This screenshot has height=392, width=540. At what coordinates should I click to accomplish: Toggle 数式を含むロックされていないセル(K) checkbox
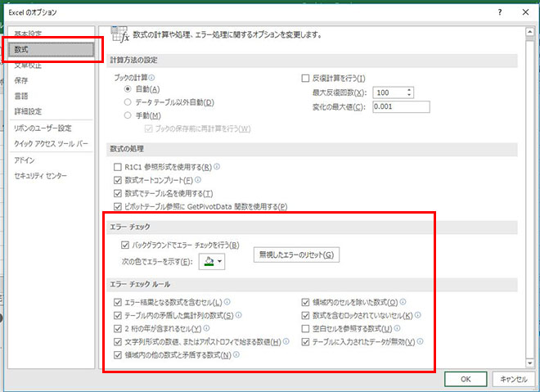point(305,316)
